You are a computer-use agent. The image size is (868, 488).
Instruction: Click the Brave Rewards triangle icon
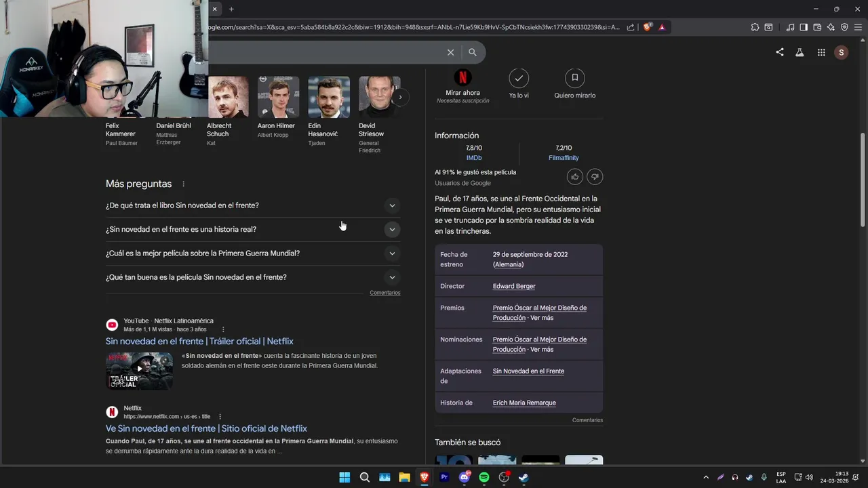pyautogui.click(x=662, y=27)
